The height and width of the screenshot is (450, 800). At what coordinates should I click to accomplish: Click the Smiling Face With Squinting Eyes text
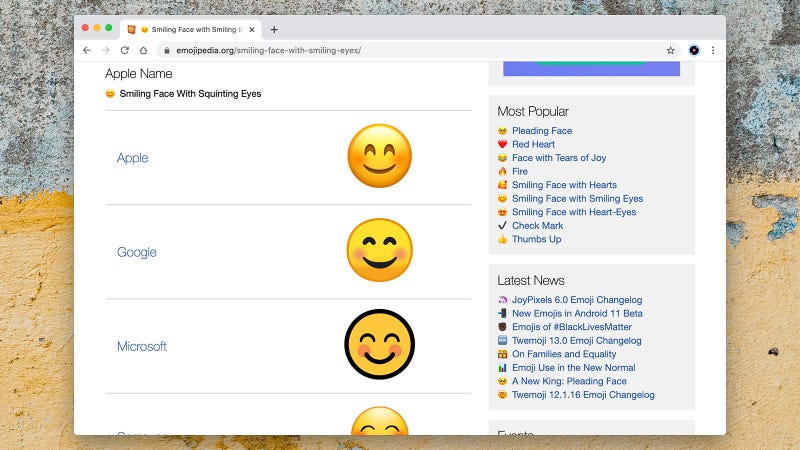(x=190, y=94)
